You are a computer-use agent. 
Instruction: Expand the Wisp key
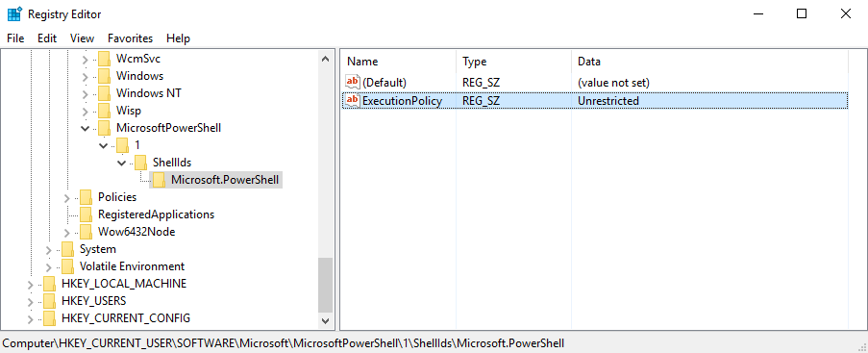tap(86, 111)
